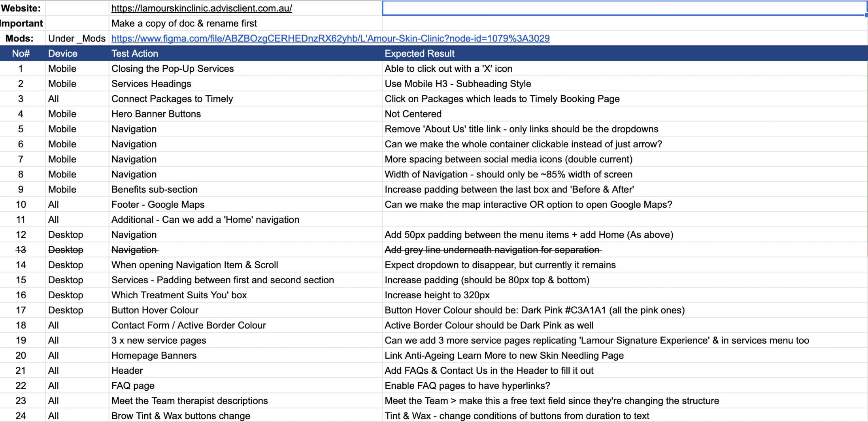The width and height of the screenshot is (868, 422).
Task: Select 'Which Treatment Suits You' box' cell
Action: (245, 295)
